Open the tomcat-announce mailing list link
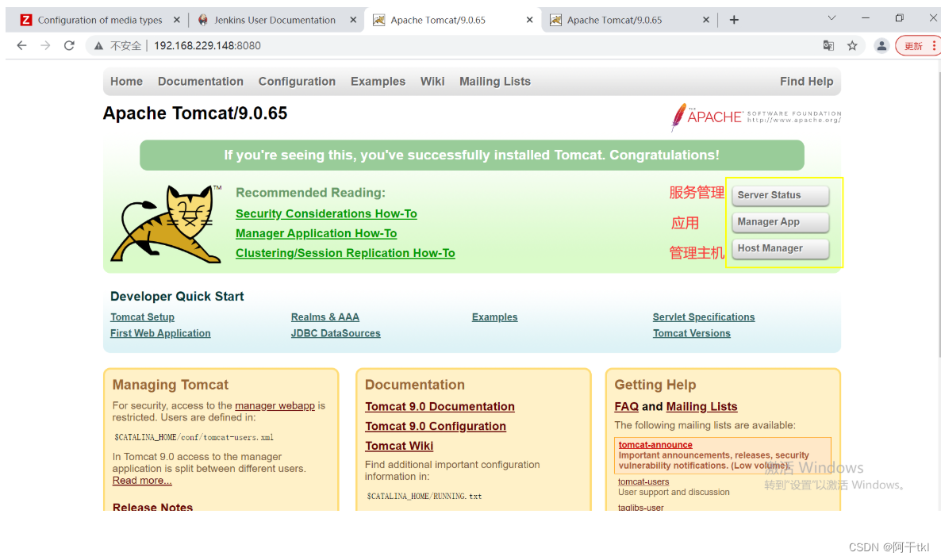 click(x=655, y=445)
